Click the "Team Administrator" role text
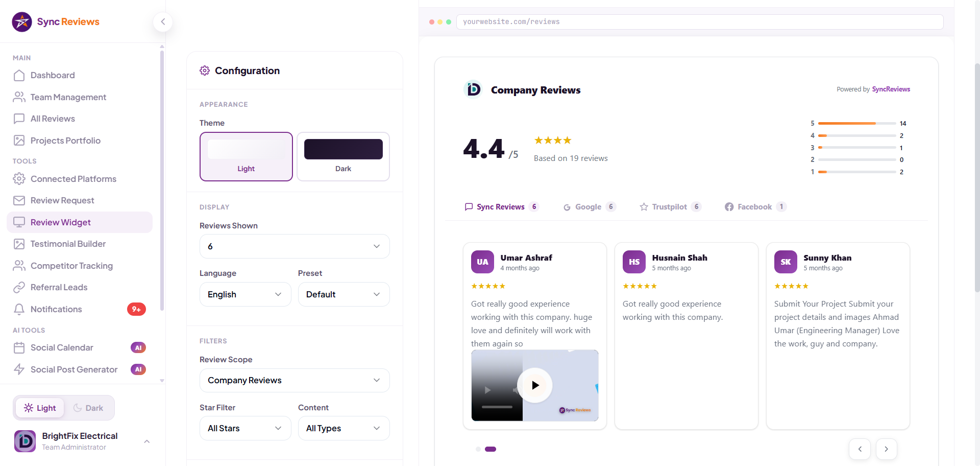 tap(74, 447)
